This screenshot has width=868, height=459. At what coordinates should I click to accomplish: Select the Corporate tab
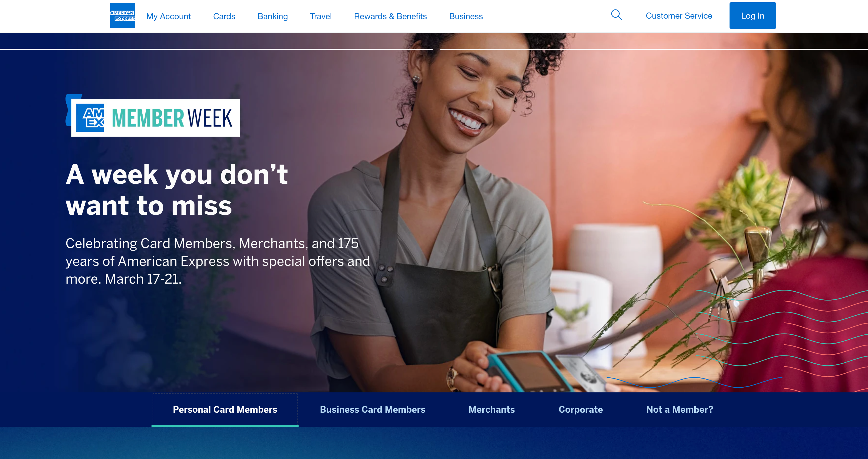[x=581, y=409]
